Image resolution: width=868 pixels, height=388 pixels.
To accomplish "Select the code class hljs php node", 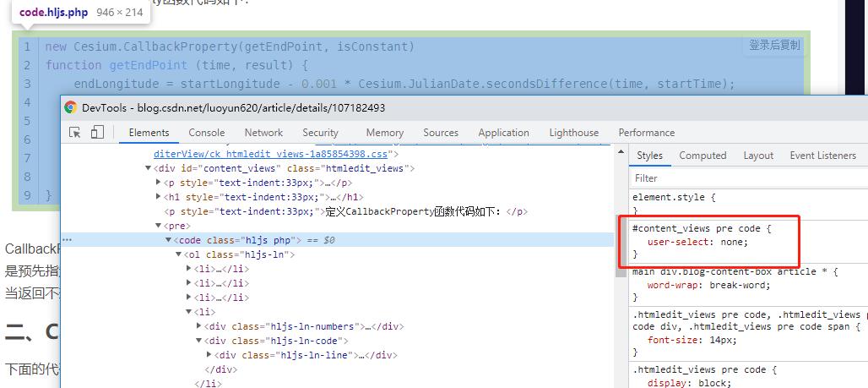I will 237,241.
